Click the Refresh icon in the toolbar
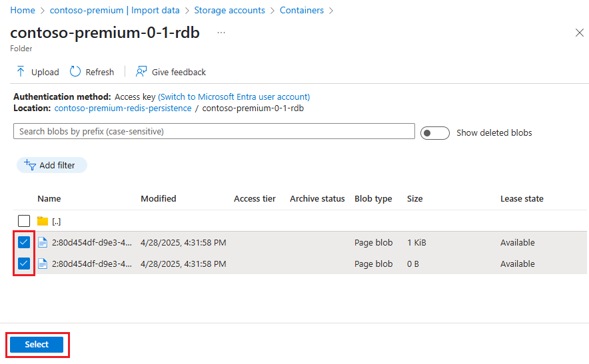Image resolution: width=589 pixels, height=364 pixels. [75, 72]
